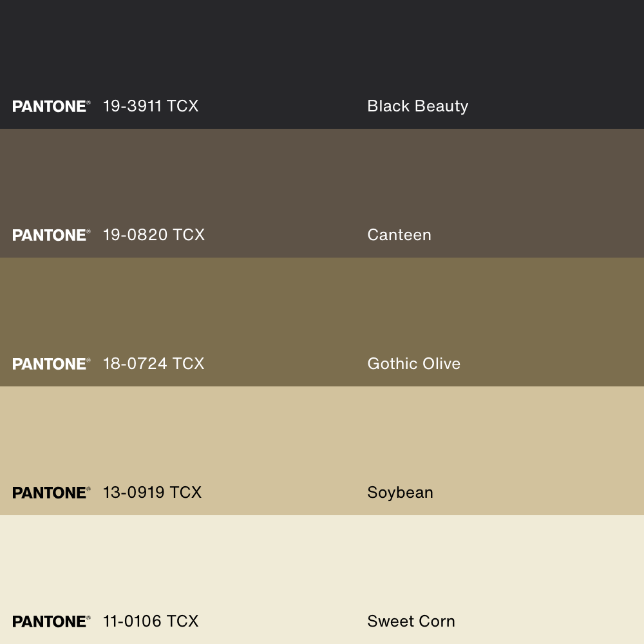Image resolution: width=644 pixels, height=644 pixels.
Task: Click the color name Sweet Corn
Action: pos(411,621)
